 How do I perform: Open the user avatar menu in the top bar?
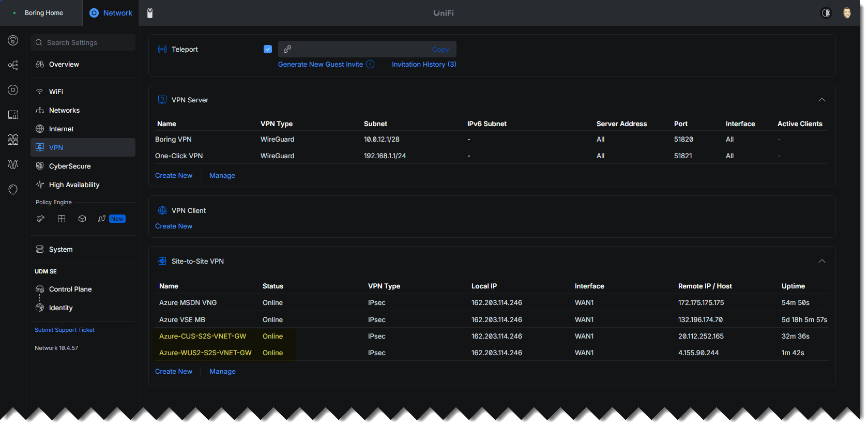pyautogui.click(x=847, y=13)
